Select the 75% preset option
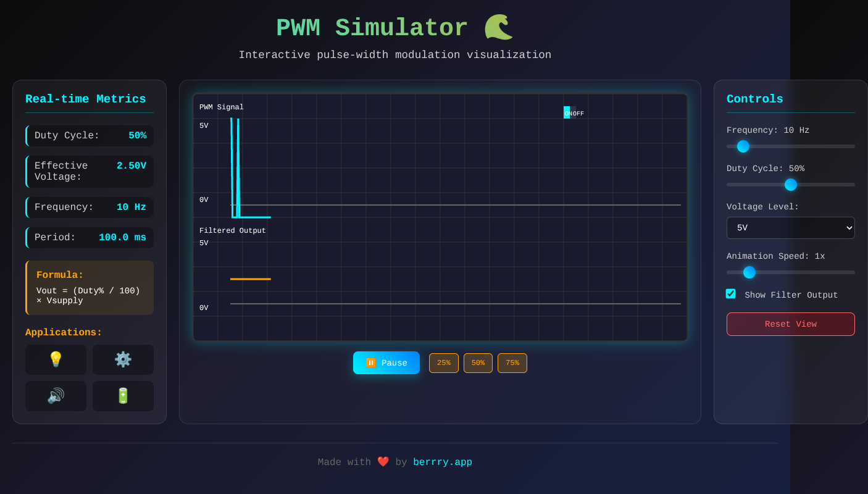The height and width of the screenshot is (494, 868). pos(512,363)
